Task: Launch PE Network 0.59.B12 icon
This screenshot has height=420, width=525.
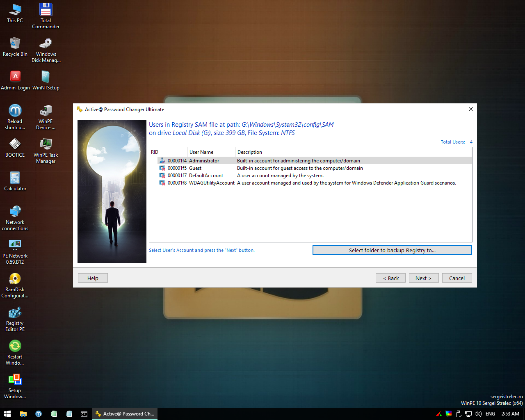Action: (x=15, y=251)
